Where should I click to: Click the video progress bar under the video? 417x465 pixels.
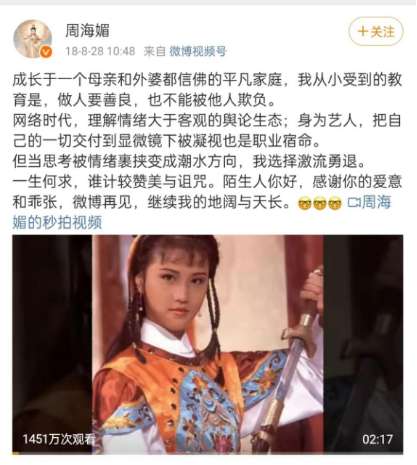(208, 453)
